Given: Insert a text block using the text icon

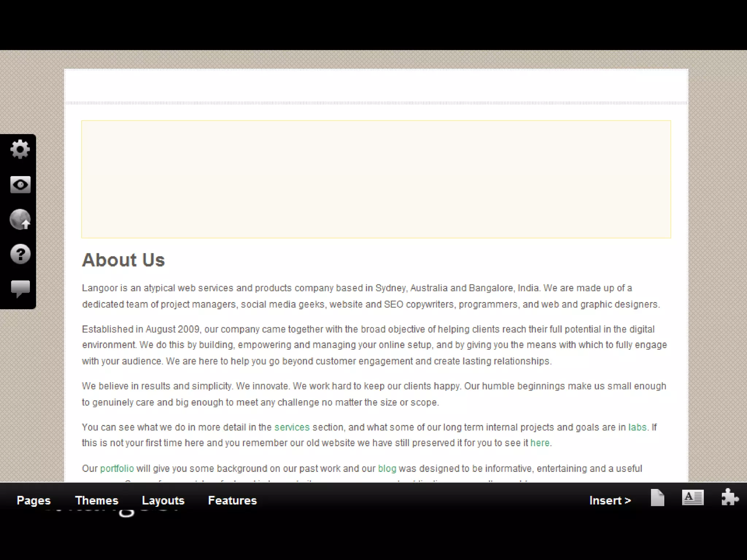Looking at the screenshot, I should pos(693,498).
